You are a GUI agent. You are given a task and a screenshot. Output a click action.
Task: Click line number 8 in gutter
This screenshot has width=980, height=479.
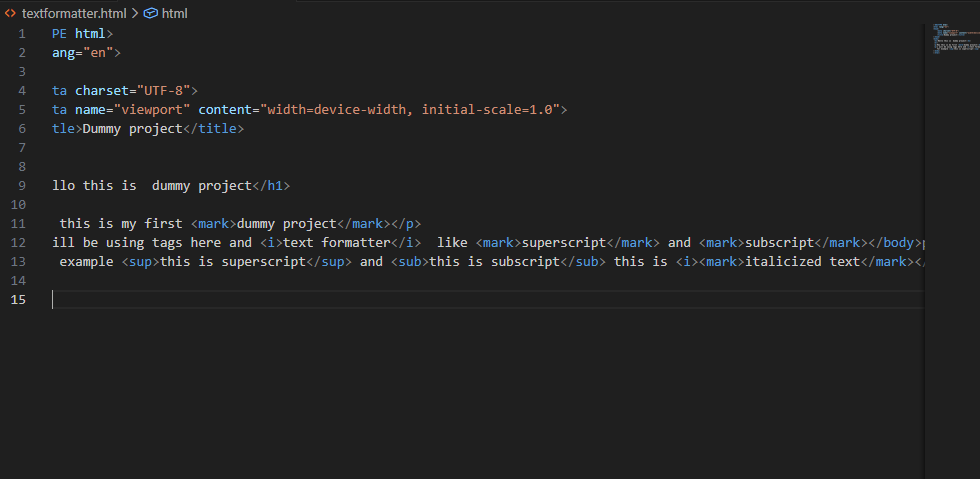pyautogui.click(x=22, y=167)
